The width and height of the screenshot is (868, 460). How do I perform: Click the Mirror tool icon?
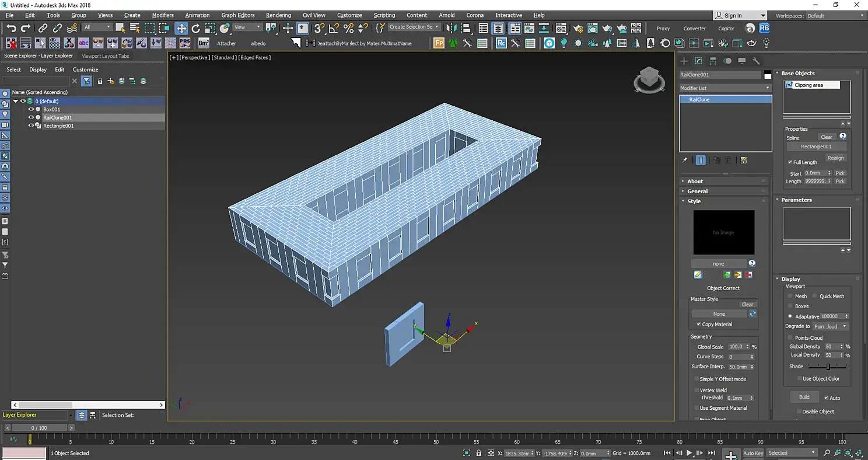coord(452,28)
